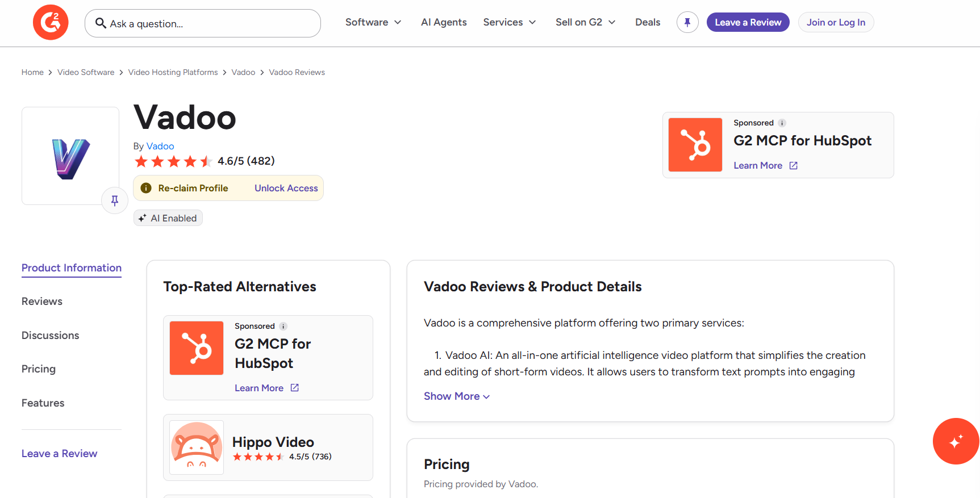Click the Hippo Video 4.5/5 (736) rating text
This screenshot has width=980, height=498.
coord(310,457)
